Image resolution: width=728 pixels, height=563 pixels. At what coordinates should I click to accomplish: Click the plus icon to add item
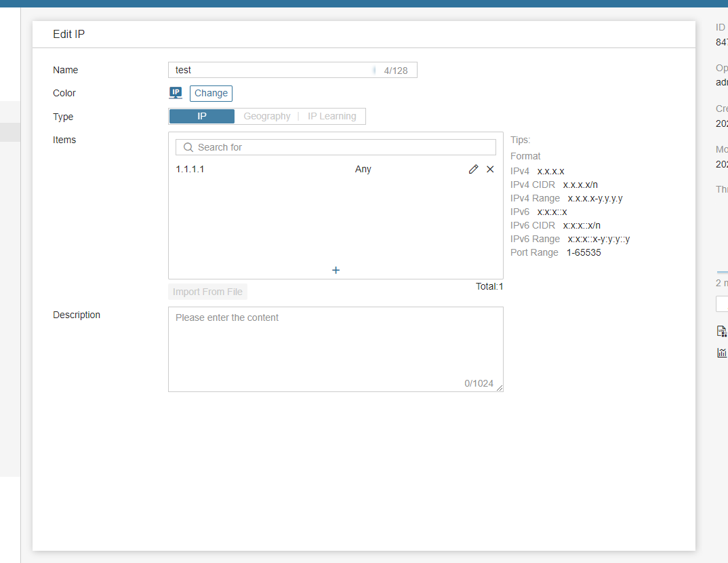coord(336,270)
